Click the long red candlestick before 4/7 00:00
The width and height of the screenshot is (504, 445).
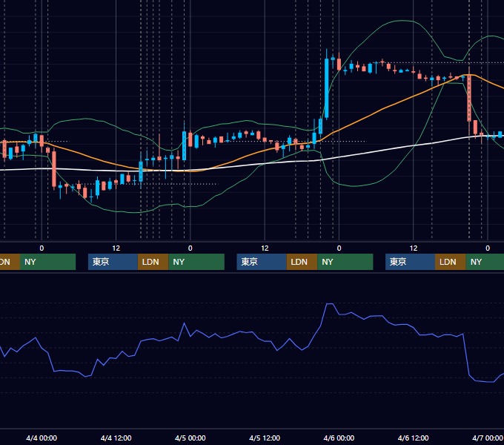click(x=469, y=98)
